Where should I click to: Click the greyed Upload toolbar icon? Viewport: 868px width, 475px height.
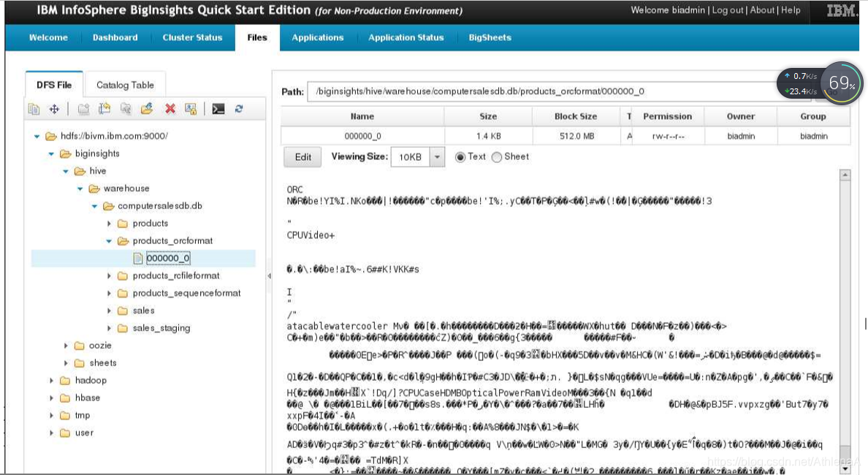click(126, 109)
